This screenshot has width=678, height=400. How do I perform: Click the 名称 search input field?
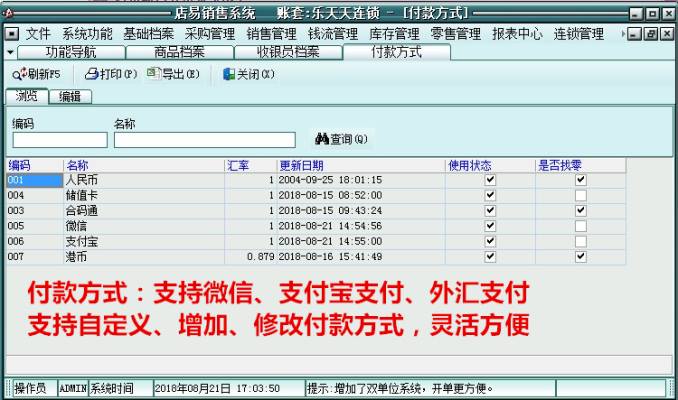point(205,140)
